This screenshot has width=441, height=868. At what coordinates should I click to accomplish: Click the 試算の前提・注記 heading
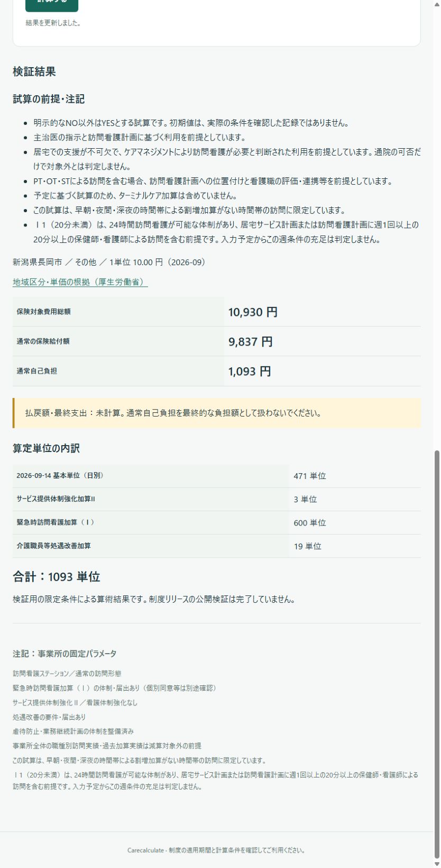click(49, 99)
